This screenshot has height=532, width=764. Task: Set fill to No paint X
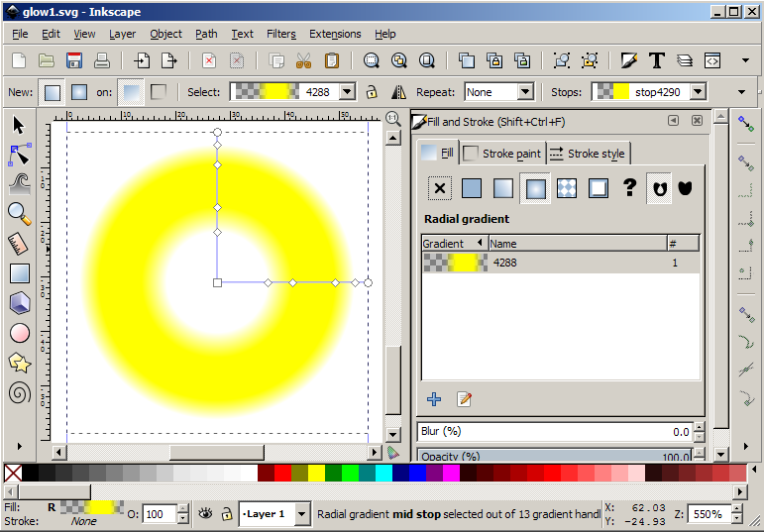(x=441, y=188)
